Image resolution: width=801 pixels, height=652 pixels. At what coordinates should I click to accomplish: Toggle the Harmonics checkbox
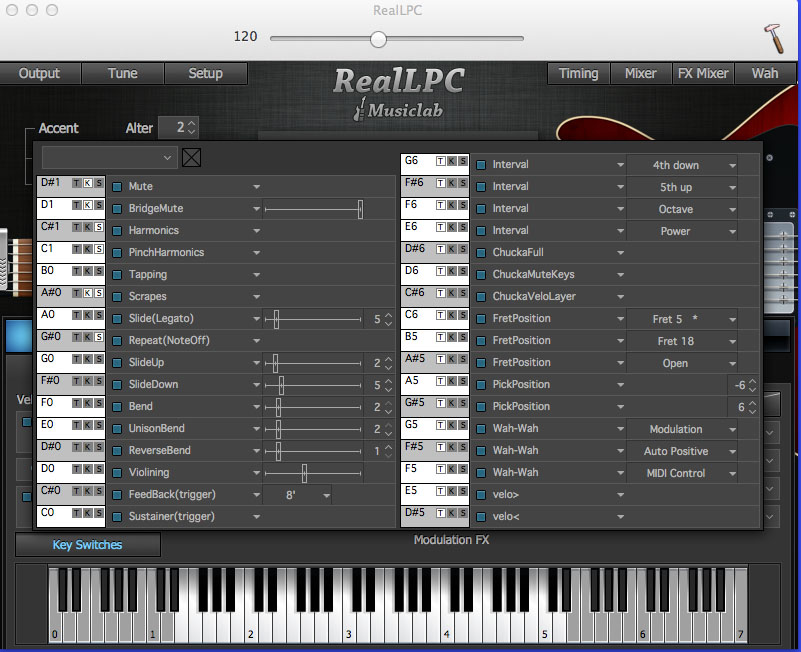pos(117,230)
